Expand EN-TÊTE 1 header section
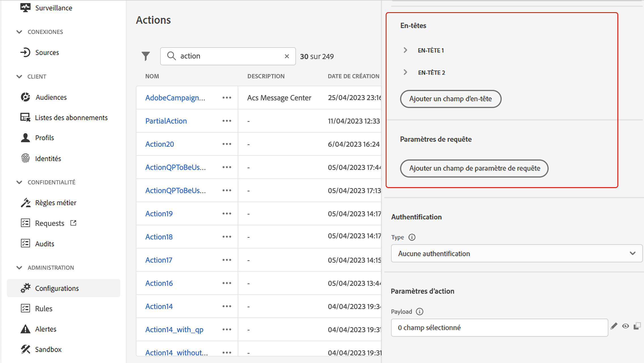Viewport: 644px width, 363px height. (405, 50)
